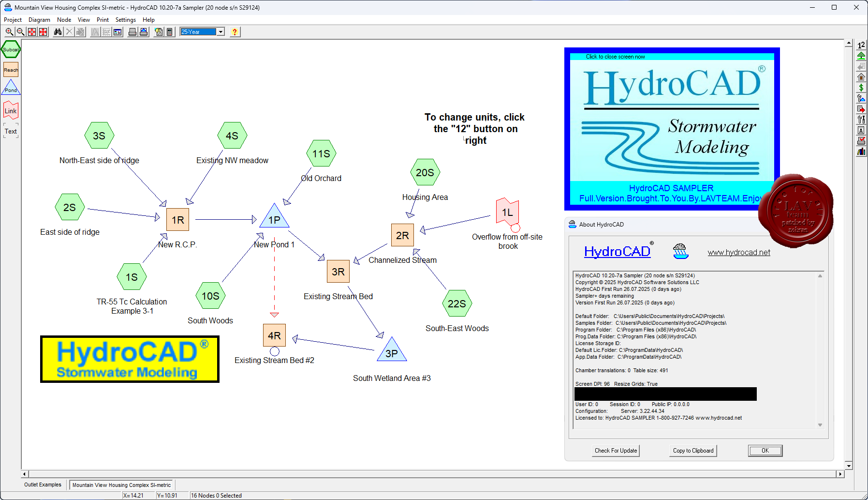Open the 25-Year storm event dropdown
Screen dimensions: 868x500
pyautogui.click(x=221, y=32)
